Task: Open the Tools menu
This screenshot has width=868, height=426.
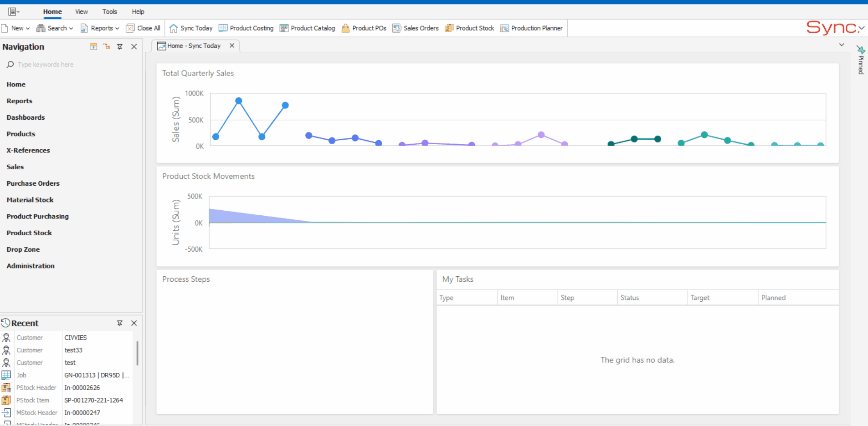Action: [109, 11]
